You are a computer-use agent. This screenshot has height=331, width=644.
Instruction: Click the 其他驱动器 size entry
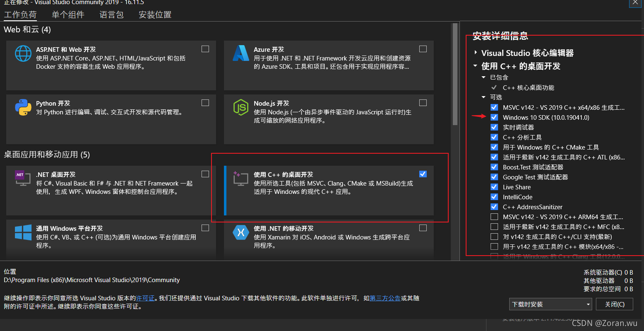(x=608, y=281)
